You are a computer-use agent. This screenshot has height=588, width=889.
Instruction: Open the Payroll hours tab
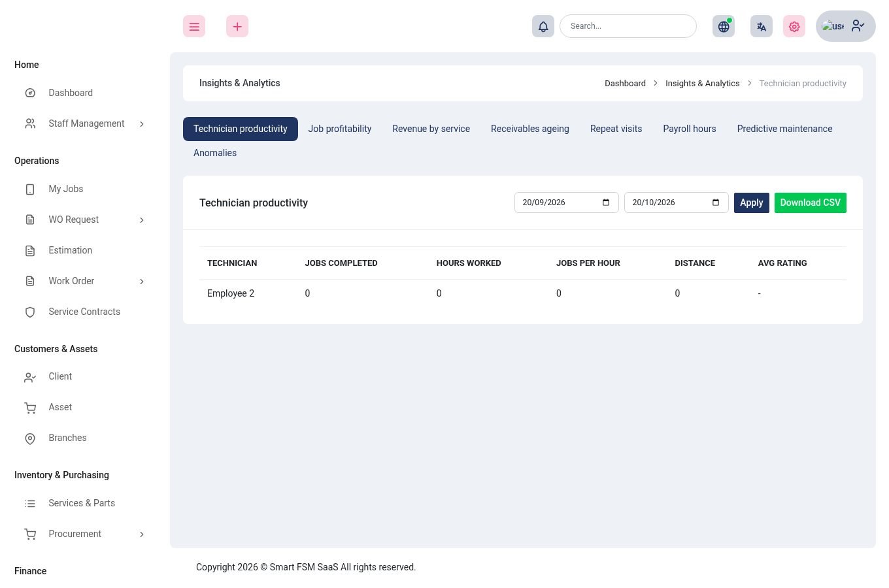click(690, 129)
